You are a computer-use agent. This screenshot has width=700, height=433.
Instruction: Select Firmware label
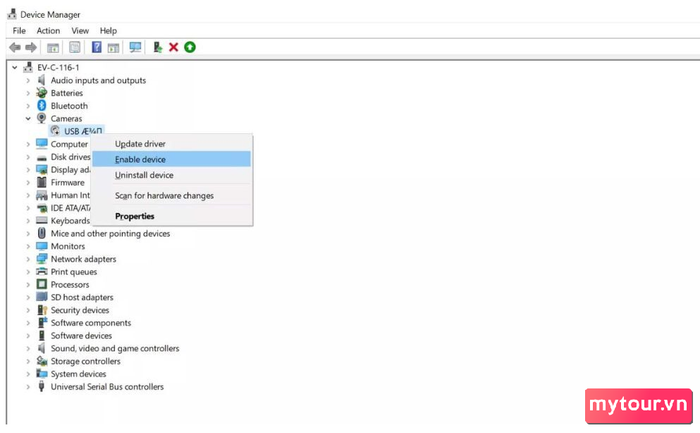pyautogui.click(x=67, y=182)
